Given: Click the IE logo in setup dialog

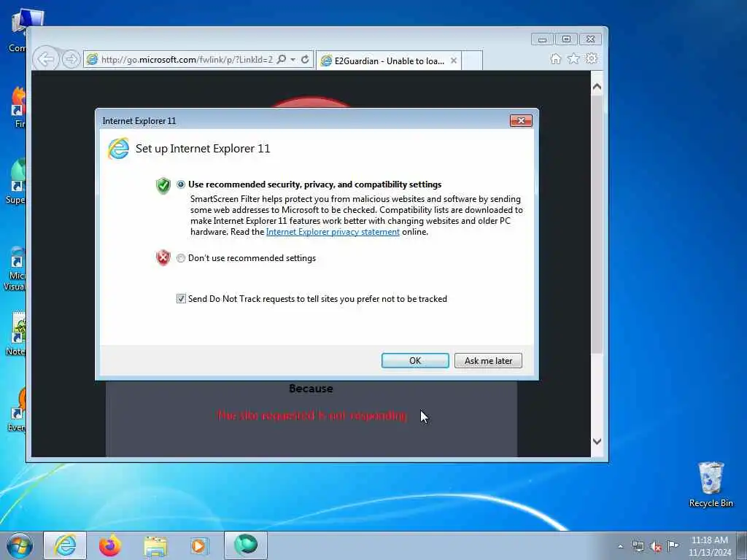Looking at the screenshot, I should [118, 149].
